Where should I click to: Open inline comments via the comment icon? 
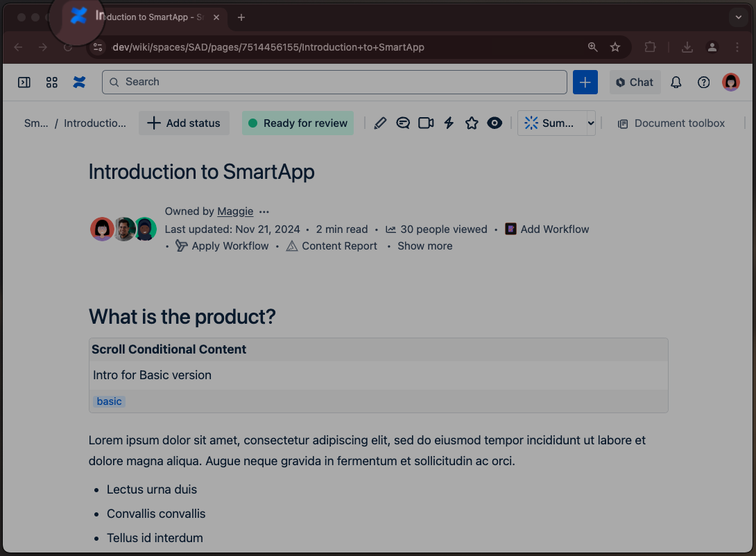point(403,123)
